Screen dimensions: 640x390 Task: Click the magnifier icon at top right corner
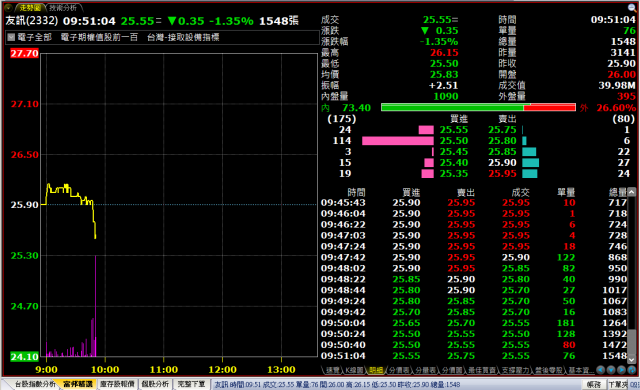pos(632,7)
